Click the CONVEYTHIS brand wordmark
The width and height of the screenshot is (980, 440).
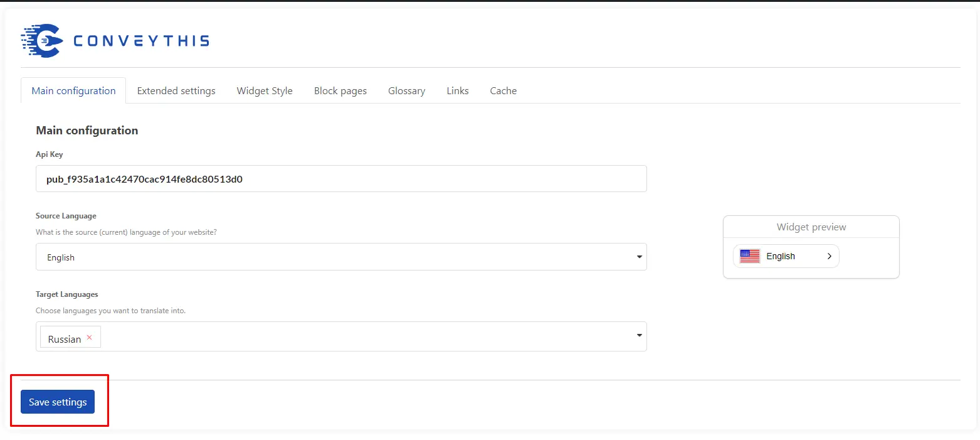[x=141, y=41]
